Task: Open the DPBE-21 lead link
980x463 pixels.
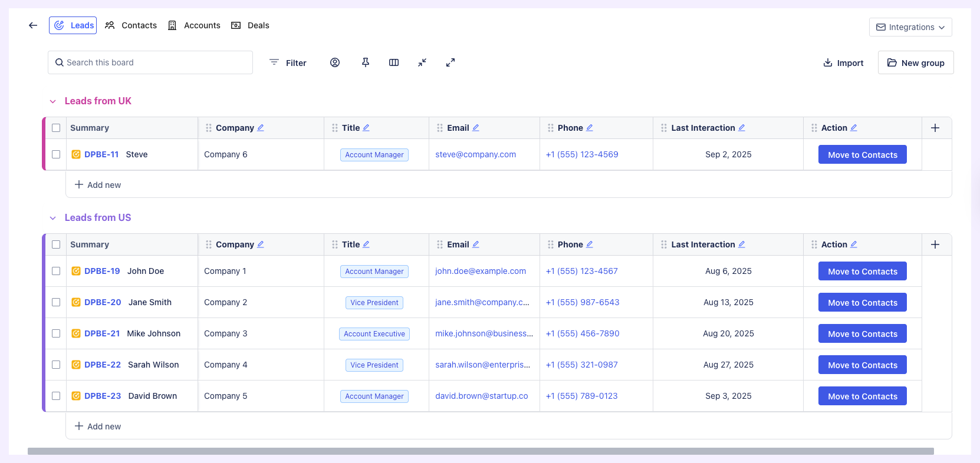Action: click(102, 333)
